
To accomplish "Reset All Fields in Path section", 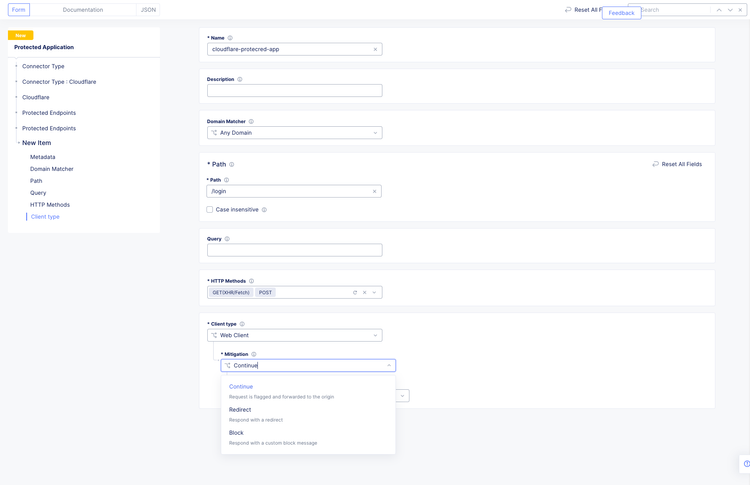I will tap(677, 164).
